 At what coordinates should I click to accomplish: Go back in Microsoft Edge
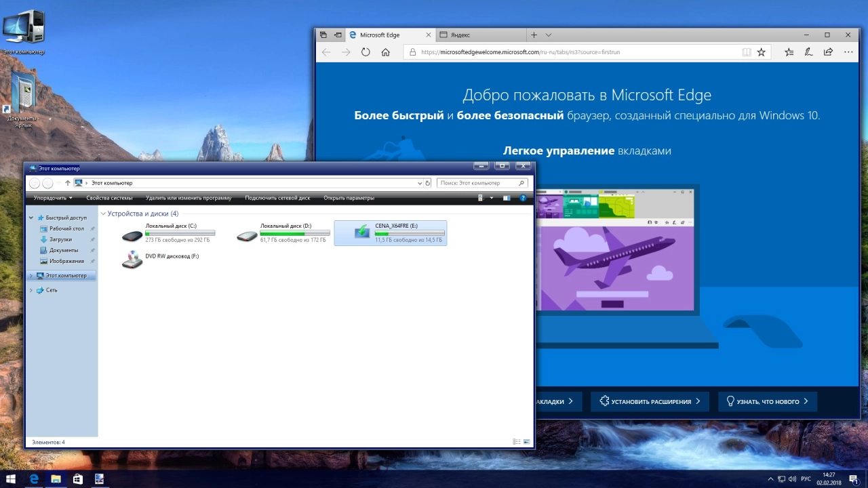pyautogui.click(x=326, y=52)
